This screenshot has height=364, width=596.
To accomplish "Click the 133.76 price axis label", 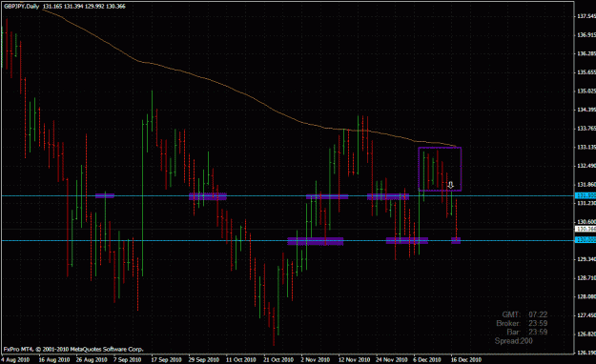I will (x=586, y=129).
